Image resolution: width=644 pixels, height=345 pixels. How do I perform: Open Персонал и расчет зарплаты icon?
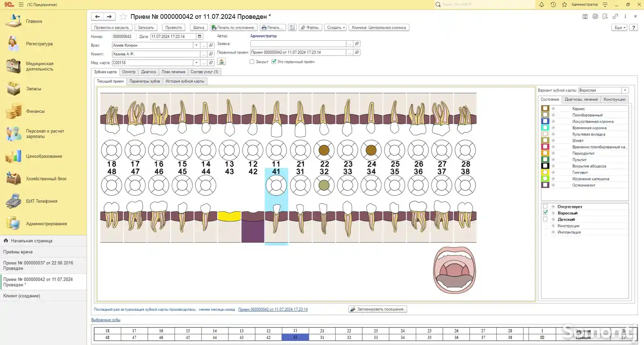pyautogui.click(x=13, y=134)
